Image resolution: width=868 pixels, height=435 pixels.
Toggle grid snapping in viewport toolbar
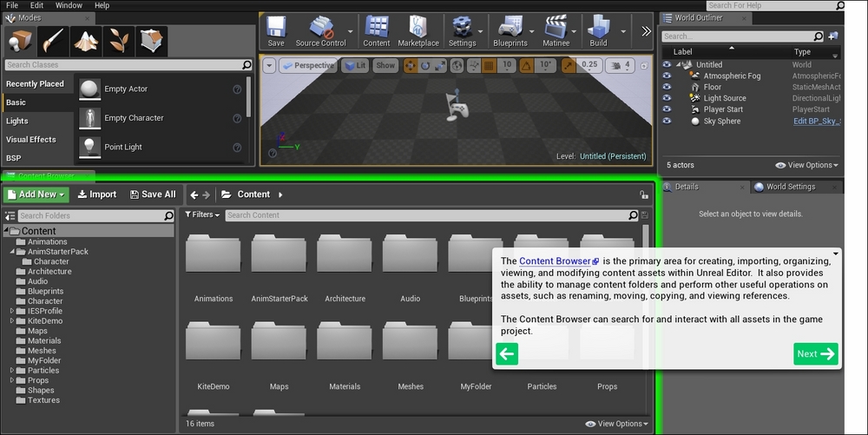(x=489, y=66)
